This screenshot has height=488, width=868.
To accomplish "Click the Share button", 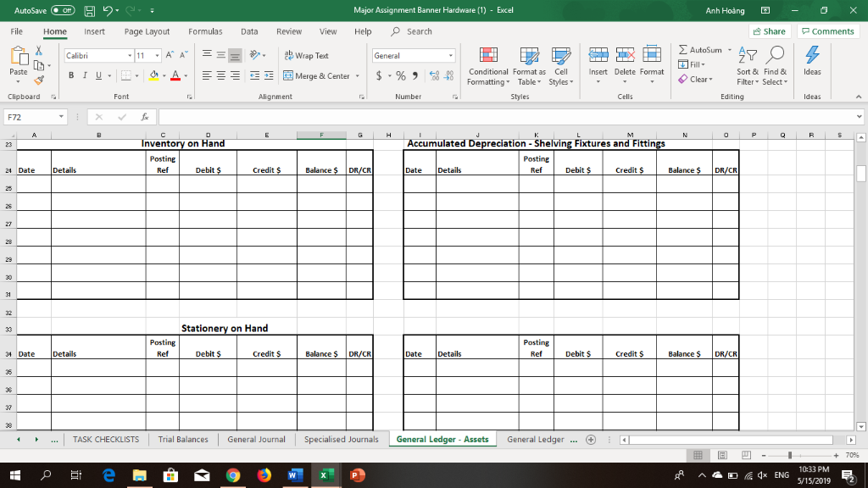I will [770, 31].
